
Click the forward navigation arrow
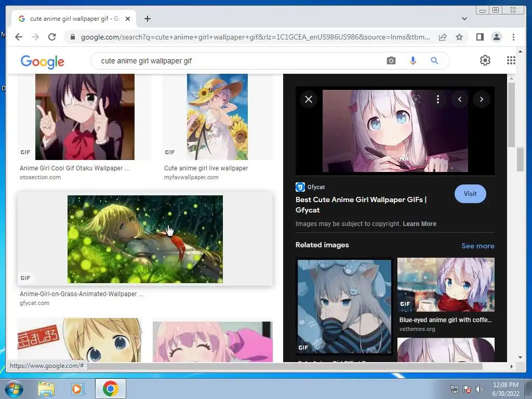point(35,37)
